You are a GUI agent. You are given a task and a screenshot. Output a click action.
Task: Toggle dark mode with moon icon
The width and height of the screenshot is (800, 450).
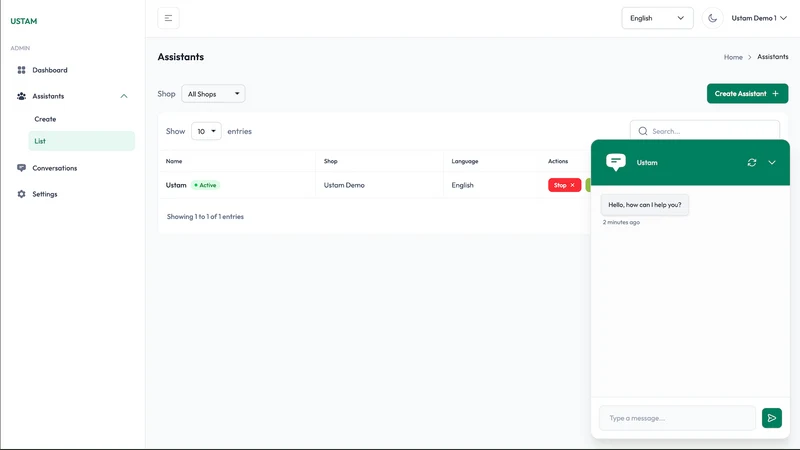(712, 18)
